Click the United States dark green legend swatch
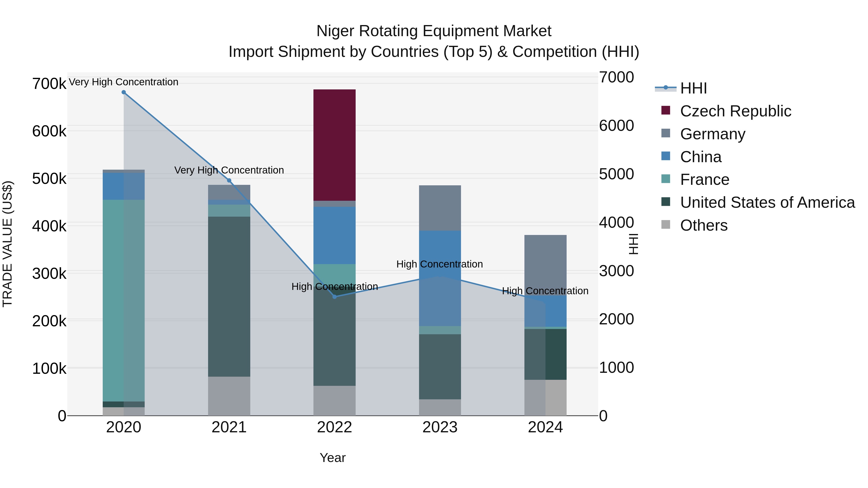The width and height of the screenshot is (868, 488). [666, 202]
